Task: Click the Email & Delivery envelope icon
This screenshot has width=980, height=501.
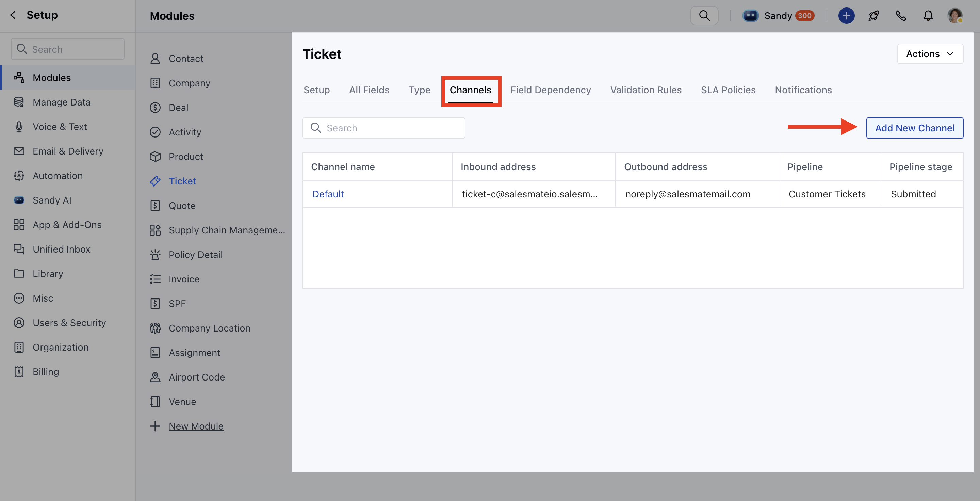Action: pyautogui.click(x=19, y=151)
